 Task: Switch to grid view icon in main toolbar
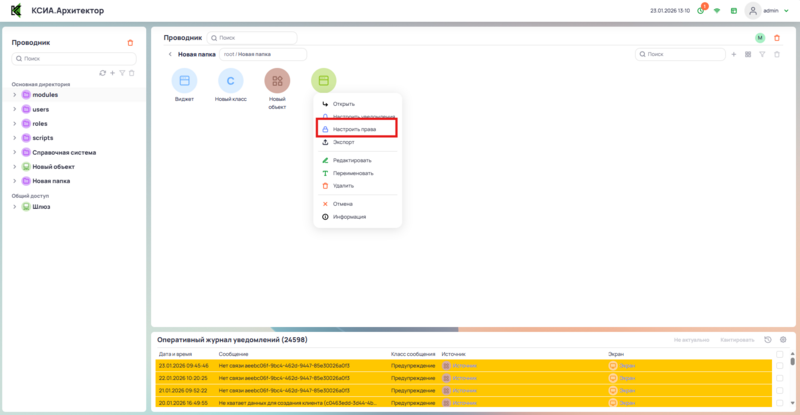(747, 54)
